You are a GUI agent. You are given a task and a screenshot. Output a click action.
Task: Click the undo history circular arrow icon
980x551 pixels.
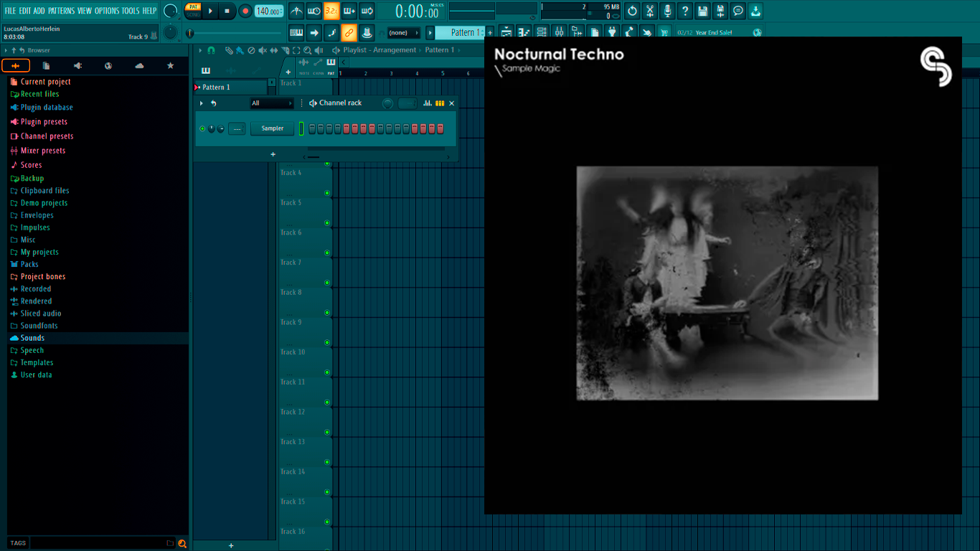pyautogui.click(x=632, y=11)
